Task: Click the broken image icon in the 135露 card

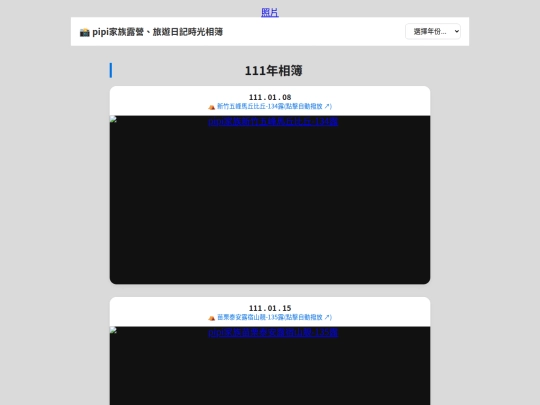Action: 114,330
